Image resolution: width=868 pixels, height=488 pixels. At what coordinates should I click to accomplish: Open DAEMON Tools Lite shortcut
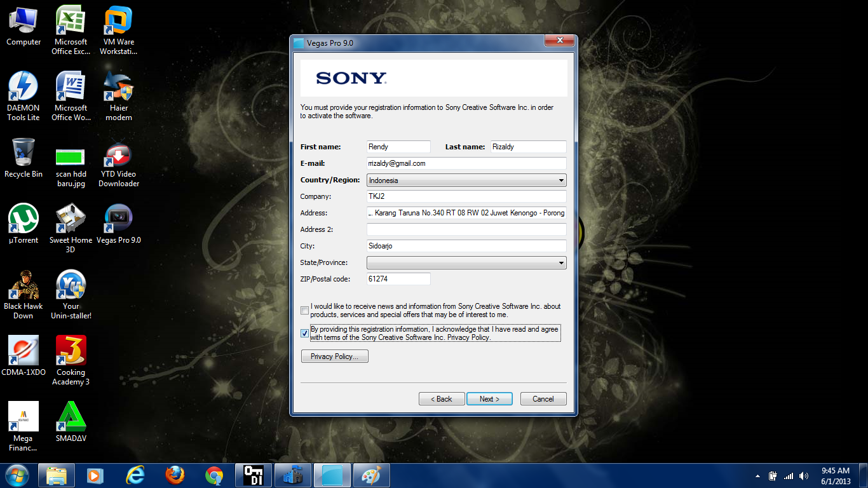(x=24, y=96)
